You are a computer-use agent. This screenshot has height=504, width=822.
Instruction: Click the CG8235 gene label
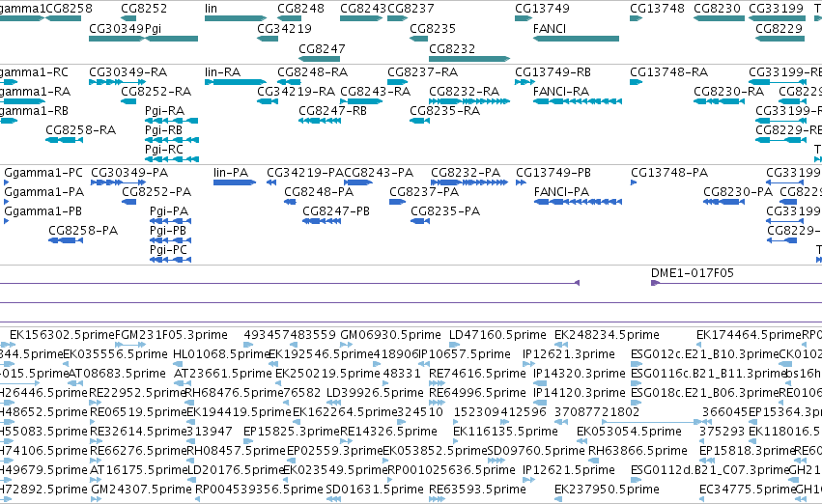pos(433,28)
